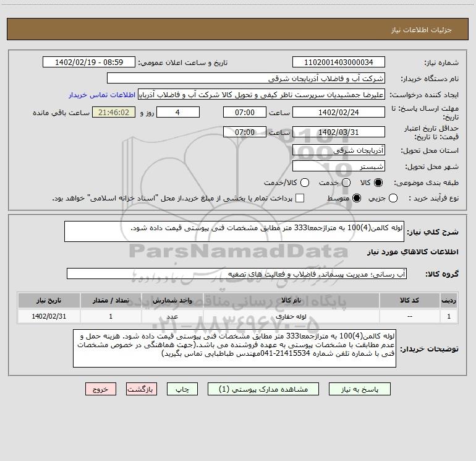Toggle the اسناد خزانه اسلامی payment checkbox
This screenshot has width=476, height=461.
(300, 198)
